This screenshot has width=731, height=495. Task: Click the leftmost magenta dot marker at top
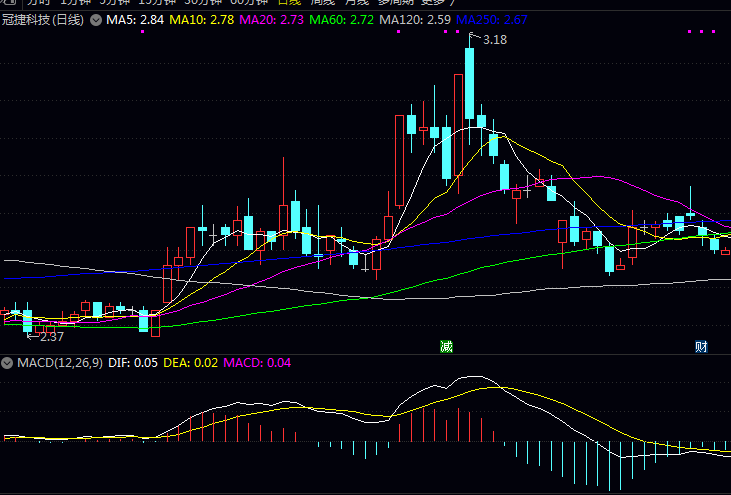point(143,32)
